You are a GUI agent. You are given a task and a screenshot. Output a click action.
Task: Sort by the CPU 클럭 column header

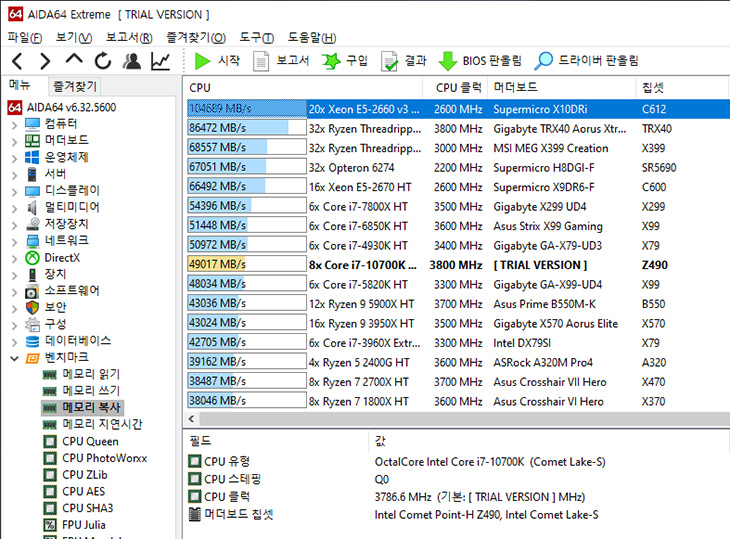click(455, 88)
